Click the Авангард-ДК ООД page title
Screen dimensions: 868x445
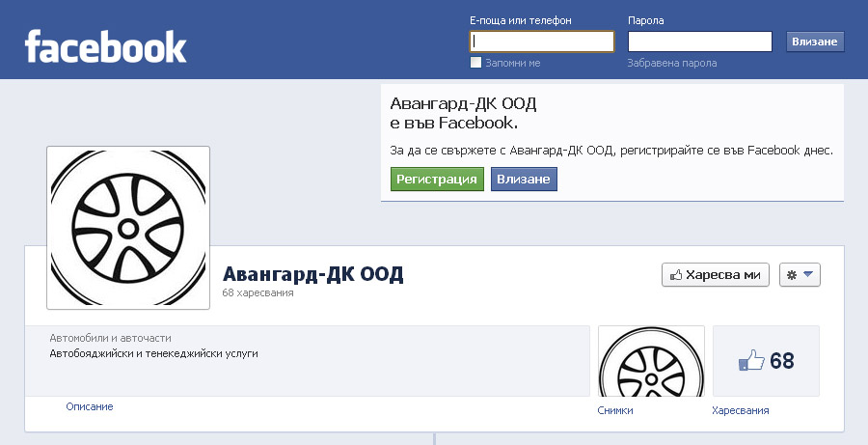(x=312, y=274)
